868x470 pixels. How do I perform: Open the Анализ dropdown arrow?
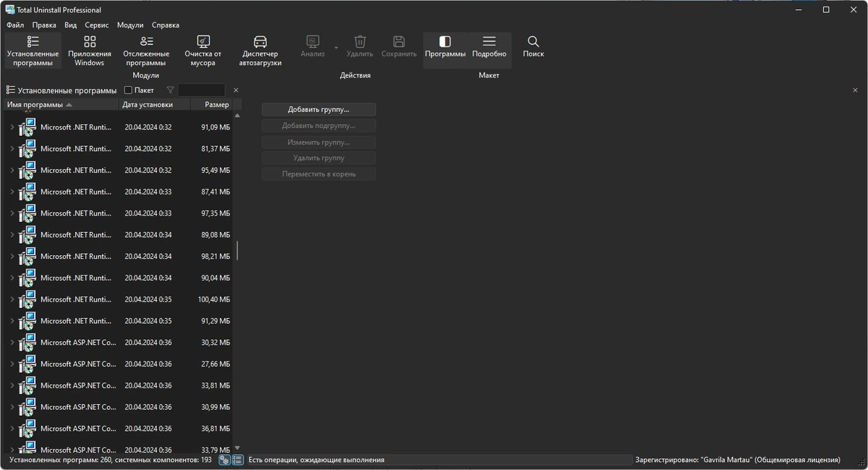click(x=336, y=48)
